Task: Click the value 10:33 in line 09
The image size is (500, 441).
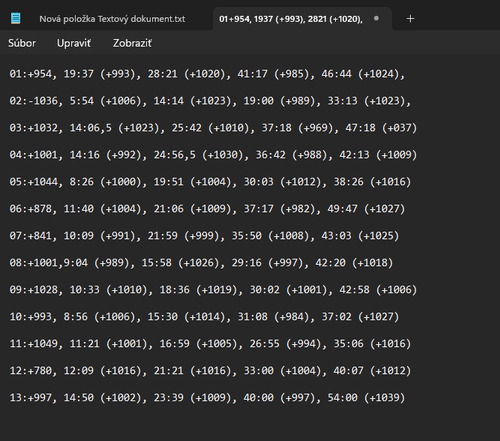Action: point(85,290)
